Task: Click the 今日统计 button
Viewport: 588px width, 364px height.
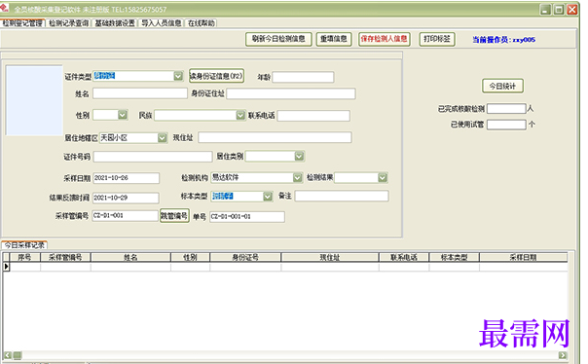Action: tap(502, 87)
